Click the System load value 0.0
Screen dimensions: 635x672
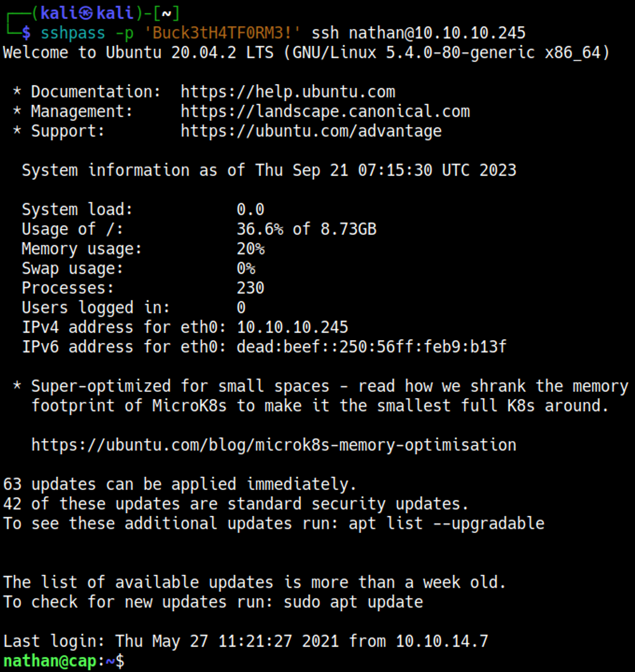[250, 209]
